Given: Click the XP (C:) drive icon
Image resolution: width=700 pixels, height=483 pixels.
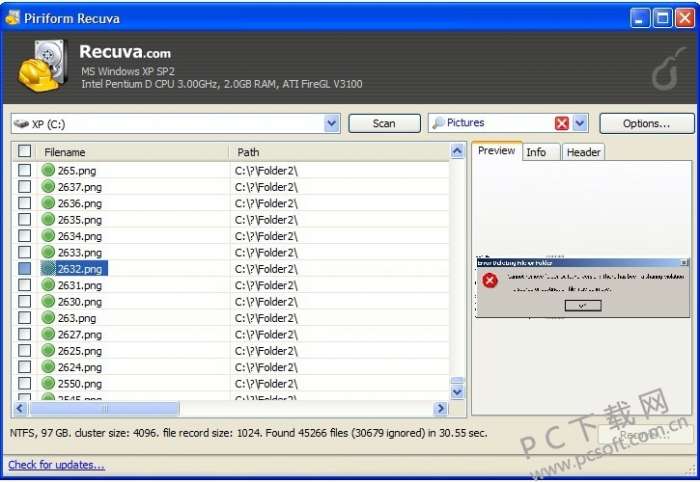Looking at the screenshot, I should 21,124.
